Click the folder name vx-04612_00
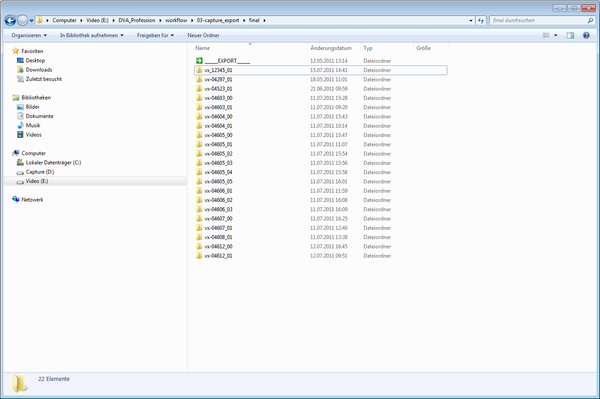The width and height of the screenshot is (600, 399). 218,246
